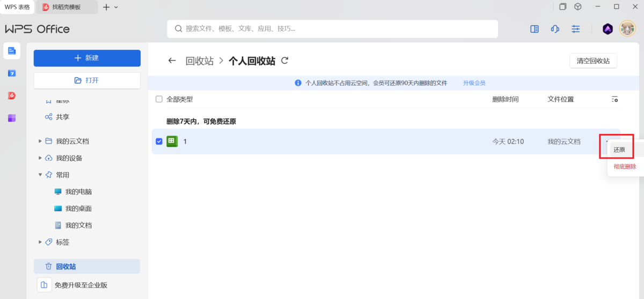Image resolution: width=644 pixels, height=299 pixels.
Task: Click 免费升级至企业版 at sidebar bottom
Action: [81, 285]
